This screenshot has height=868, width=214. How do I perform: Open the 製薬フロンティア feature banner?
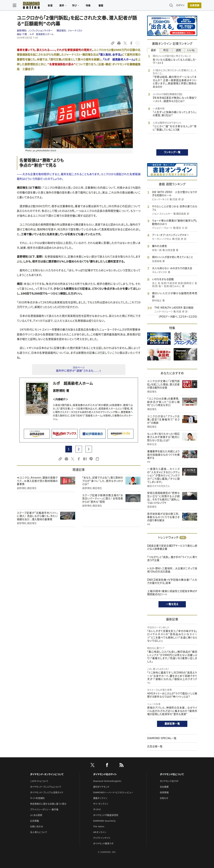[x=185, y=338]
